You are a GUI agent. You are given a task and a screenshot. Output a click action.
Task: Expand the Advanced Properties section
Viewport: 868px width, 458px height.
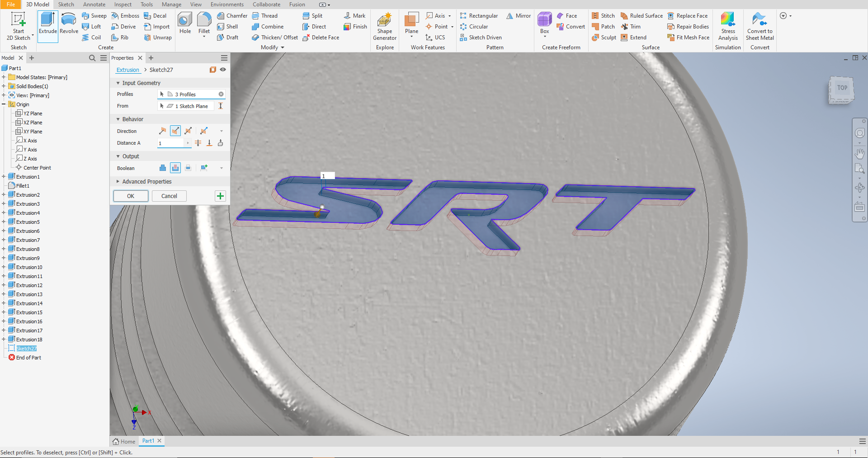tap(118, 182)
